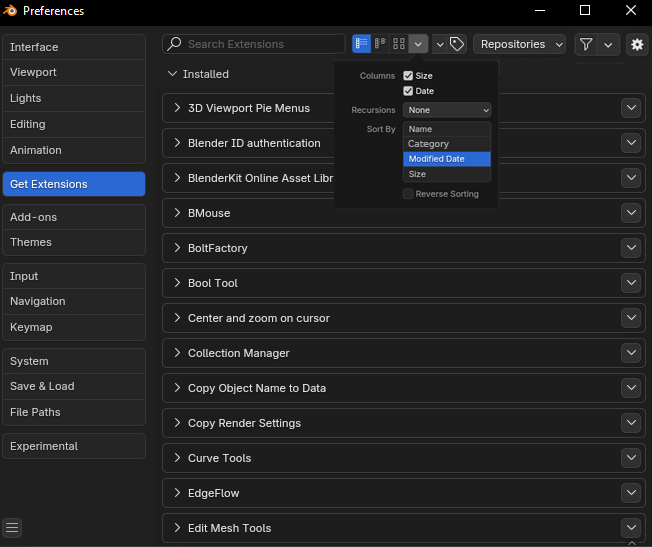Open the Viewport preferences tab
652x547 pixels.
(x=74, y=72)
